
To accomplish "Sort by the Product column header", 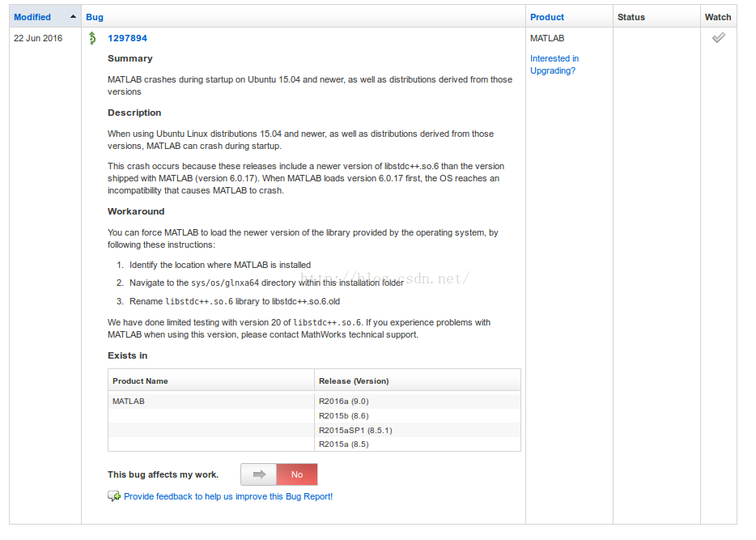I will point(547,17).
